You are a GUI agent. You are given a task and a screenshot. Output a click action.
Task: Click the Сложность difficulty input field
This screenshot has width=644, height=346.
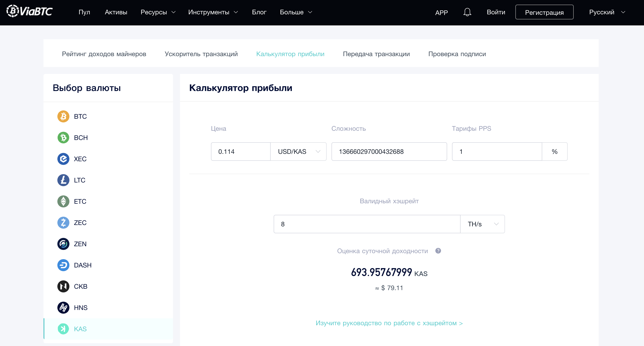389,152
